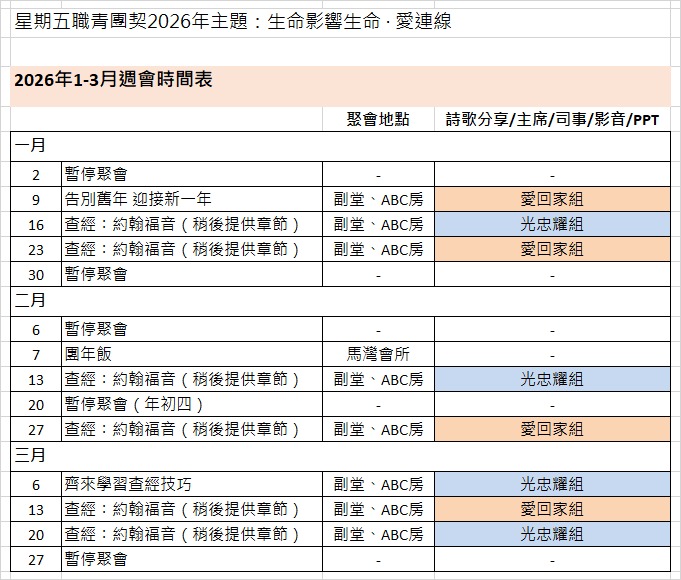
Task: Select the 暫停聚會（年初四）cell
Action: tap(191, 404)
